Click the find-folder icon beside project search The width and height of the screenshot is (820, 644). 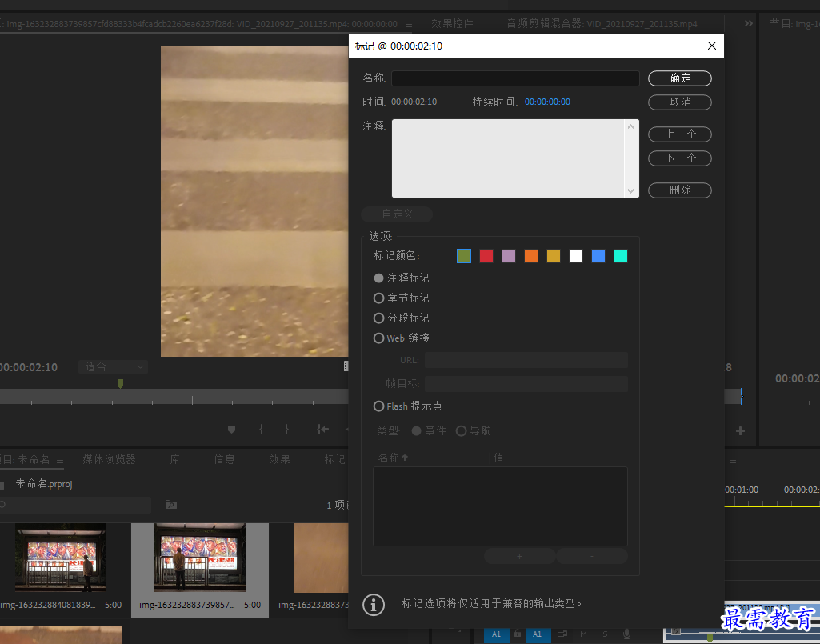click(171, 505)
